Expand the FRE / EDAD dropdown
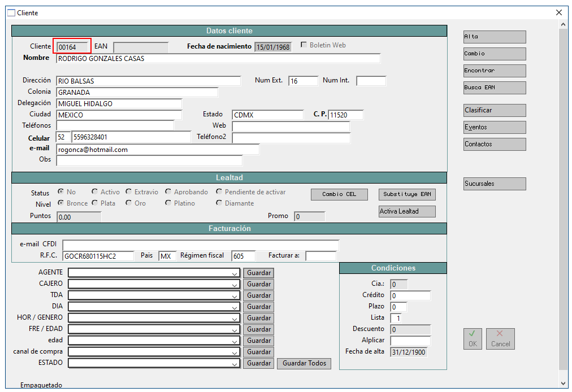This screenshot has width=572, height=392. click(235, 330)
